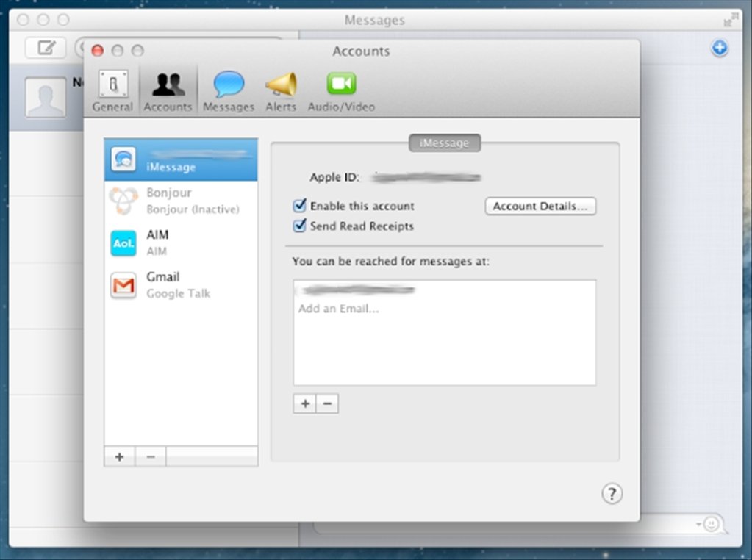This screenshot has height=560, width=752.
Task: Toggle fullscreen for the Messages window
Action: click(731, 20)
